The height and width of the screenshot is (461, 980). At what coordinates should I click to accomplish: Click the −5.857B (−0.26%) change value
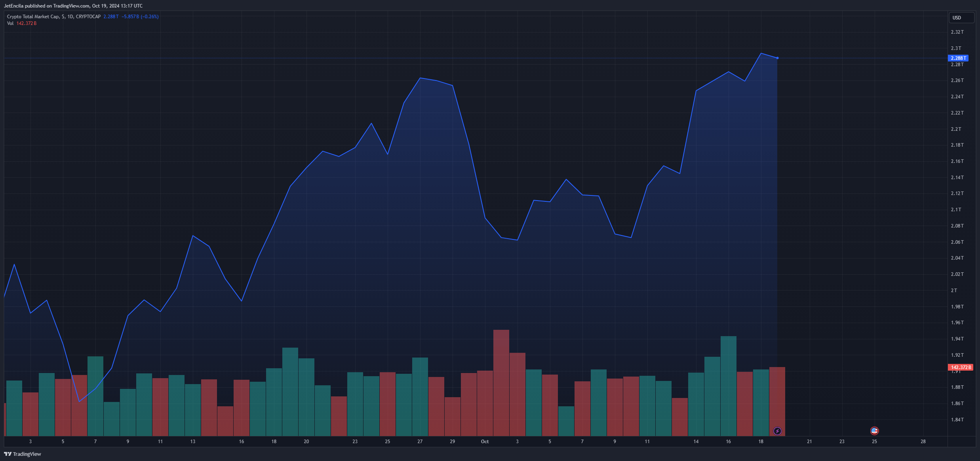(140, 17)
